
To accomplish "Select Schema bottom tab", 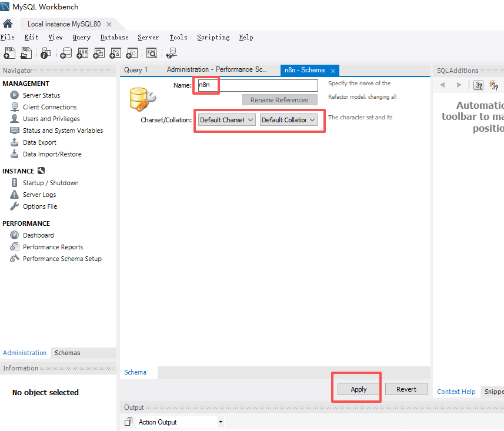I will tap(135, 372).
